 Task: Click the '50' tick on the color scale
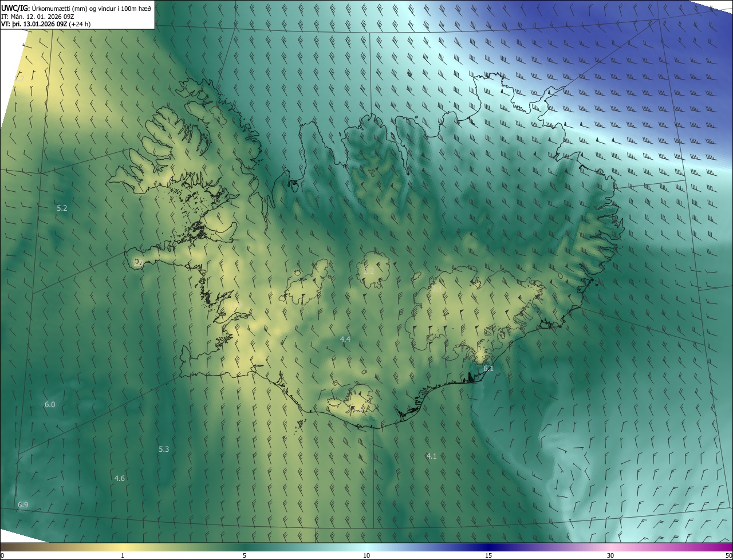[x=728, y=556]
